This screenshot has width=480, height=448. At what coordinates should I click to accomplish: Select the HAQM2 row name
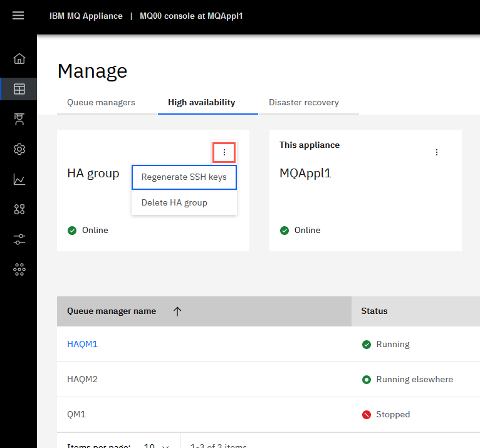click(x=82, y=380)
